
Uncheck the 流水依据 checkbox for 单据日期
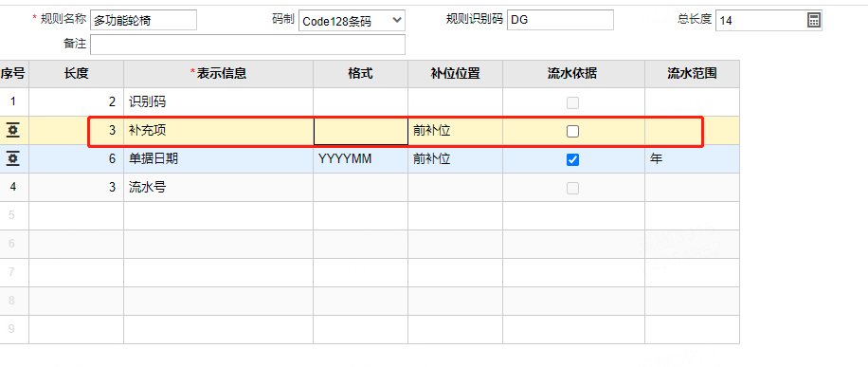pyautogui.click(x=573, y=159)
